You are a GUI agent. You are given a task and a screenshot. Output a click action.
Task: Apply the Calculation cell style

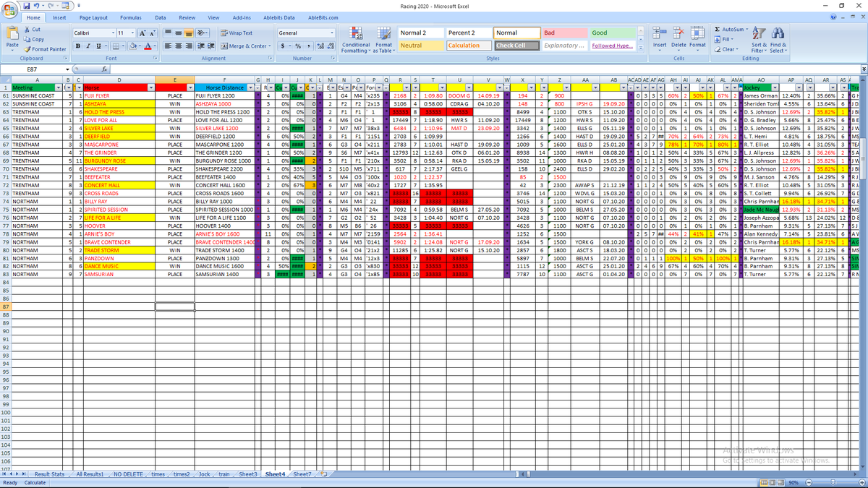(x=469, y=45)
